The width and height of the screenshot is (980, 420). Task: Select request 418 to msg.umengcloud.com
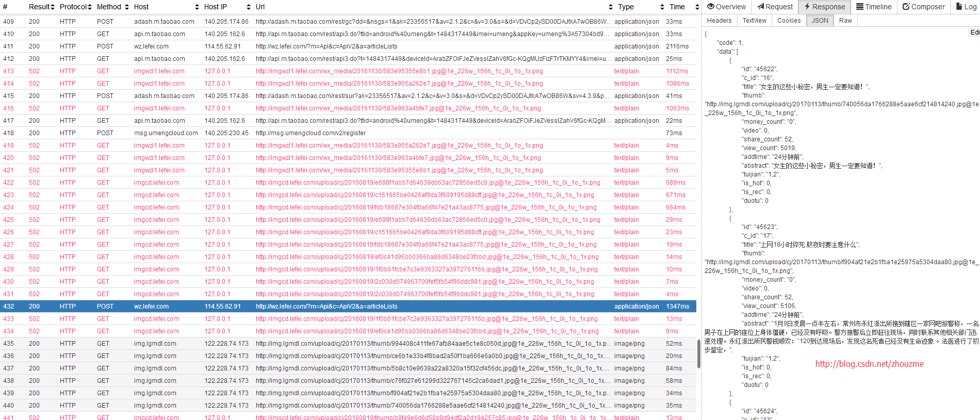[348, 133]
